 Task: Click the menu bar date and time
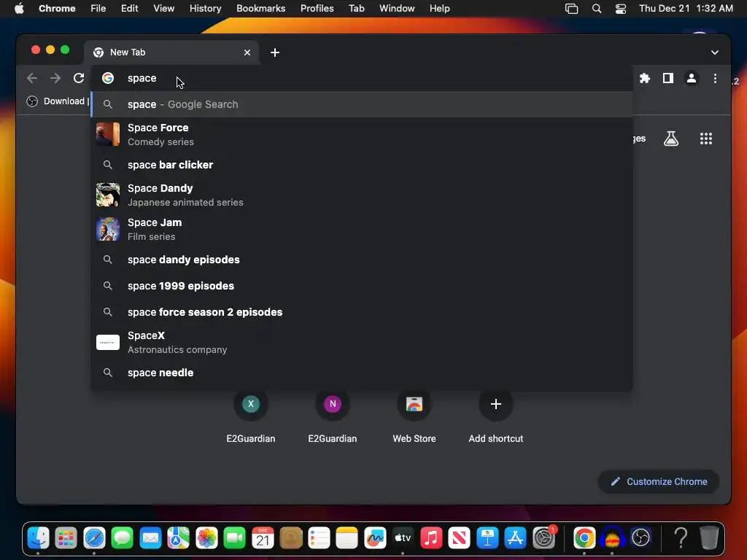click(x=686, y=8)
